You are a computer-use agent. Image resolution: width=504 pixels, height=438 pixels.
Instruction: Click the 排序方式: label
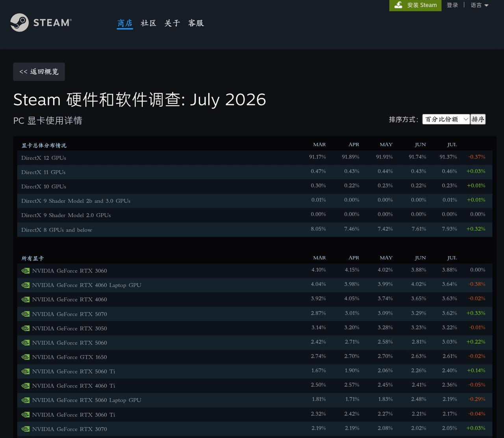coord(404,119)
